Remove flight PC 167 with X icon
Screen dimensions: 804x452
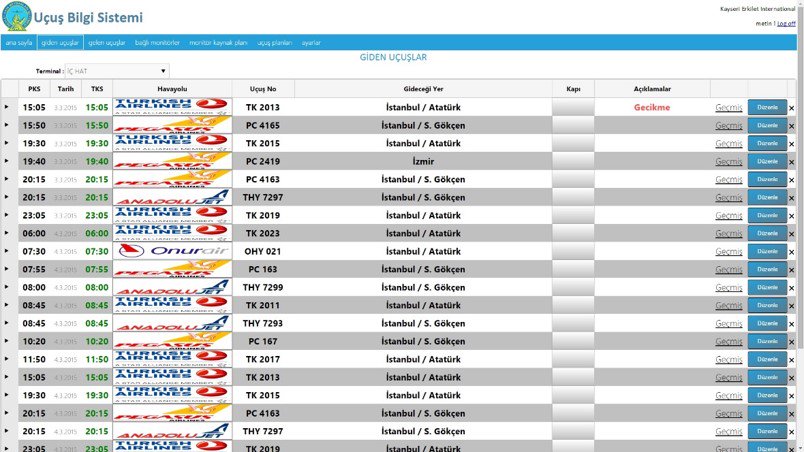[791, 342]
